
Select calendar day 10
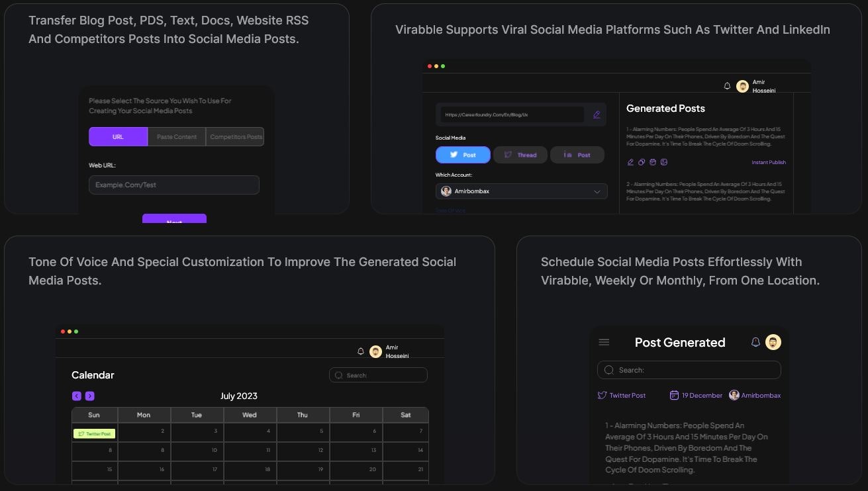click(197, 451)
